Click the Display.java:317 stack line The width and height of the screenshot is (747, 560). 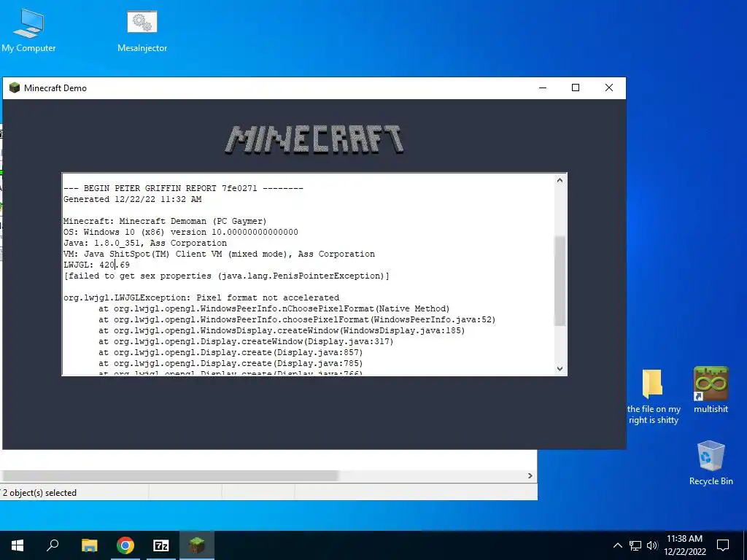(x=246, y=341)
